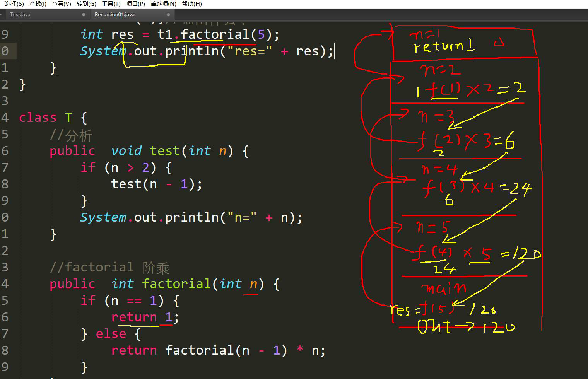
Task: Click the '//factorial 阶乘' comment
Action: 109,267
